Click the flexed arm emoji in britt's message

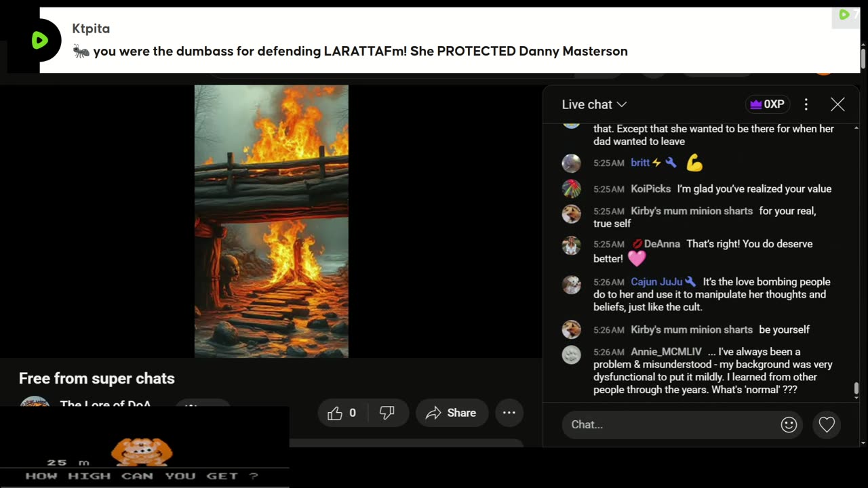click(x=694, y=163)
